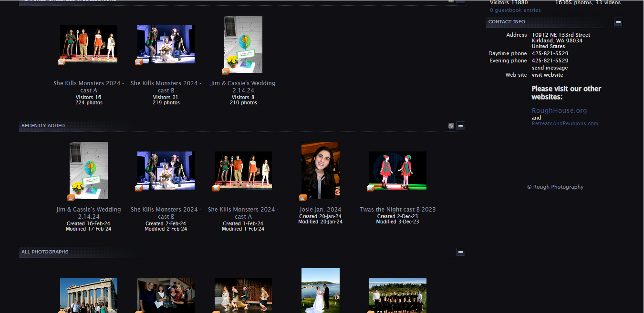Open the visit website link
The height and width of the screenshot is (313, 644).
547,75
